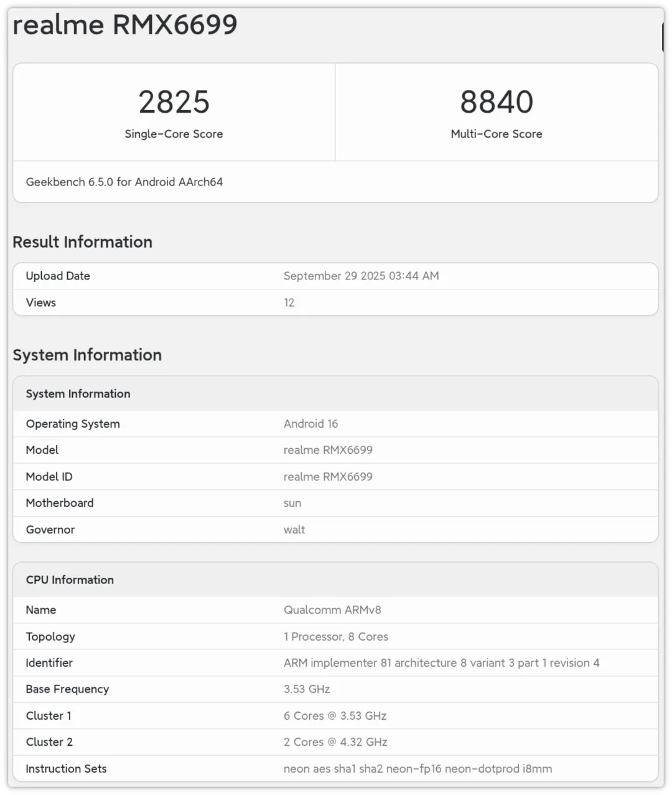Click the Motherboard value sun

click(x=292, y=503)
